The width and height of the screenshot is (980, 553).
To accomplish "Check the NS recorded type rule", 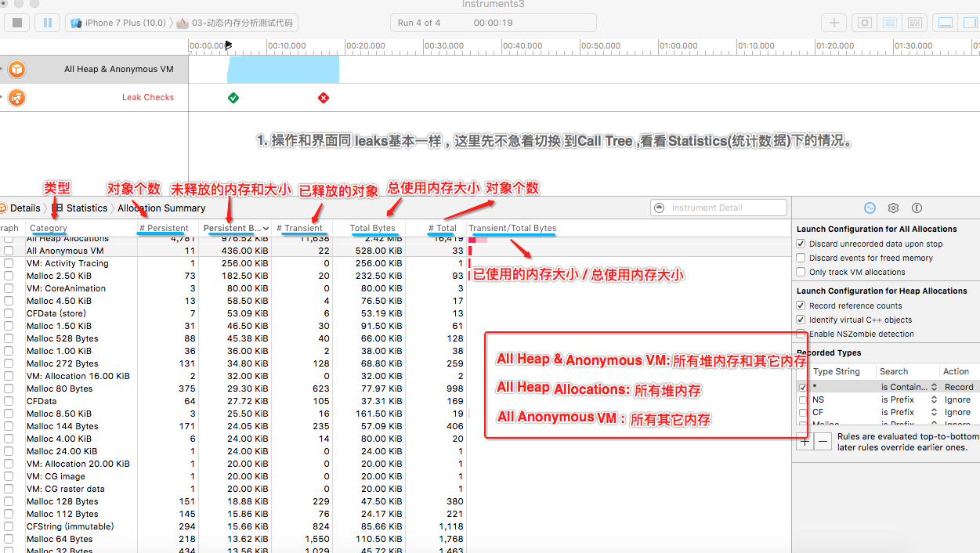I will 803,399.
